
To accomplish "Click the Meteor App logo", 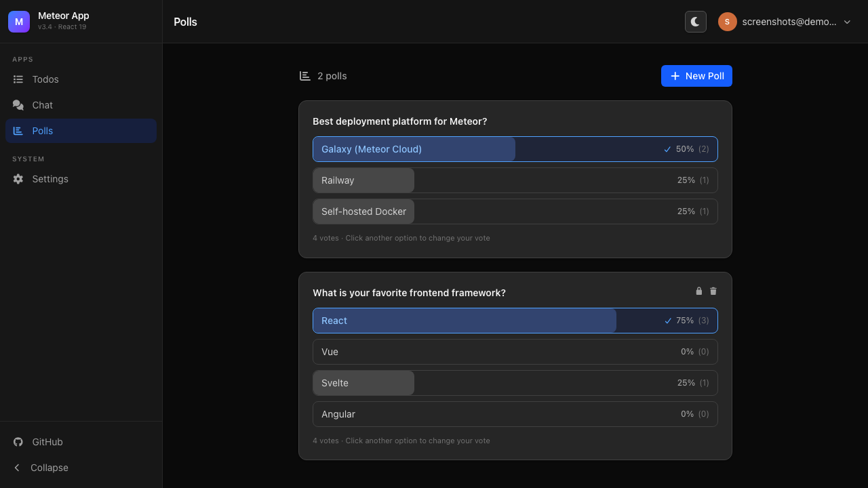I will click(x=18, y=21).
